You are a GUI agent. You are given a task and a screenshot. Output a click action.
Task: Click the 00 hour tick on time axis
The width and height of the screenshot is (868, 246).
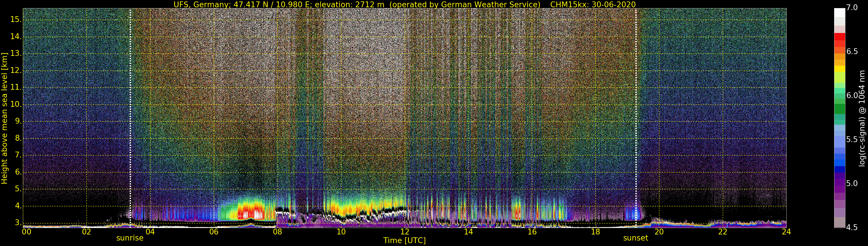coord(26,232)
